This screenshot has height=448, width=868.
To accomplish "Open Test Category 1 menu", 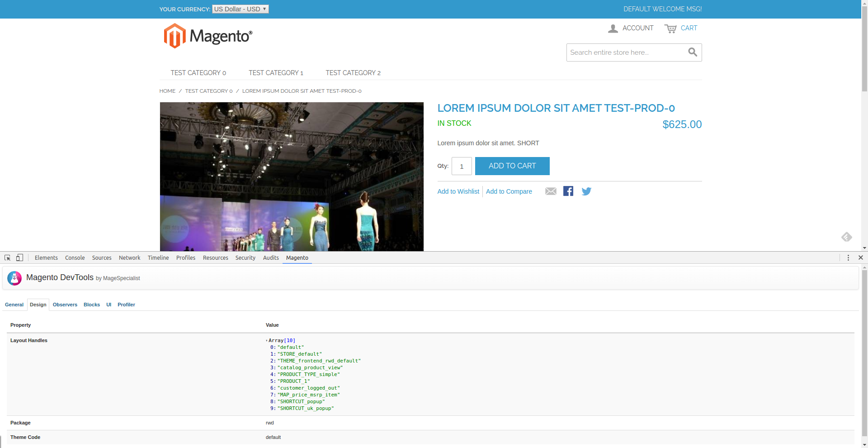I will tap(276, 73).
